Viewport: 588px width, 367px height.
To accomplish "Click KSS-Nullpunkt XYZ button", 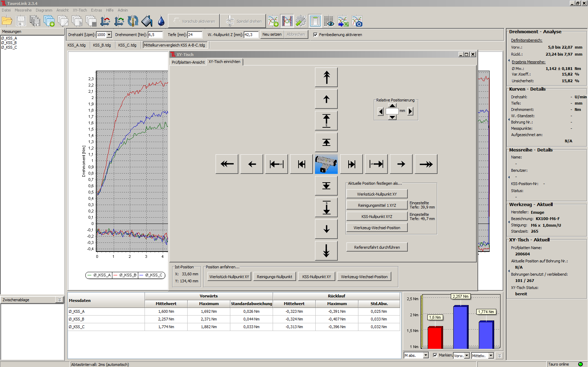I will click(377, 217).
